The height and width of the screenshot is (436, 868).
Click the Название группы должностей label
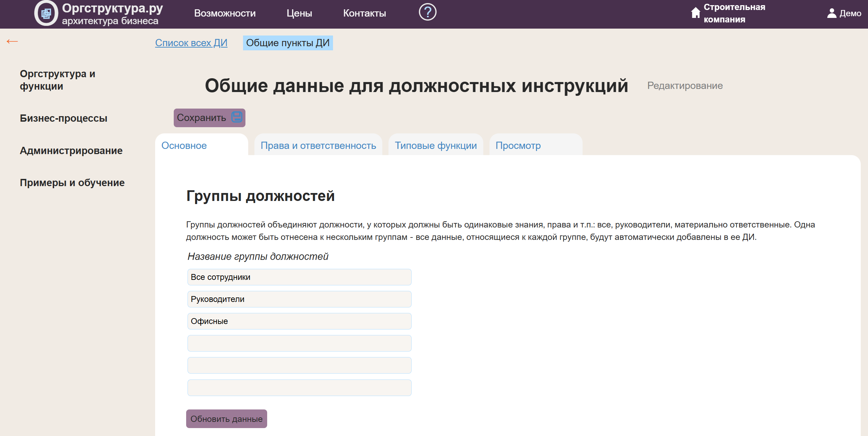tap(258, 256)
